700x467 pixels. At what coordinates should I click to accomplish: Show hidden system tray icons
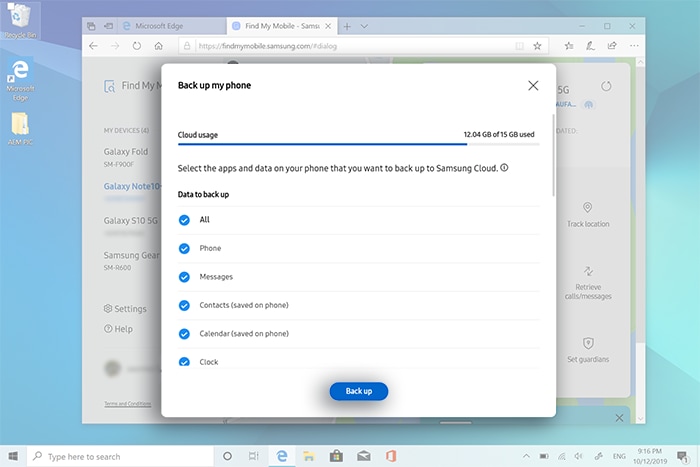526,456
